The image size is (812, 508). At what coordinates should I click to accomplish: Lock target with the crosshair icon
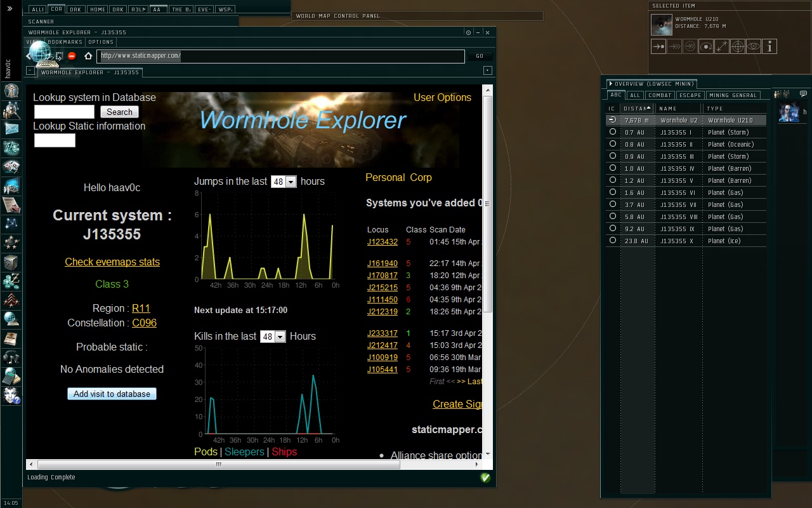coord(737,46)
